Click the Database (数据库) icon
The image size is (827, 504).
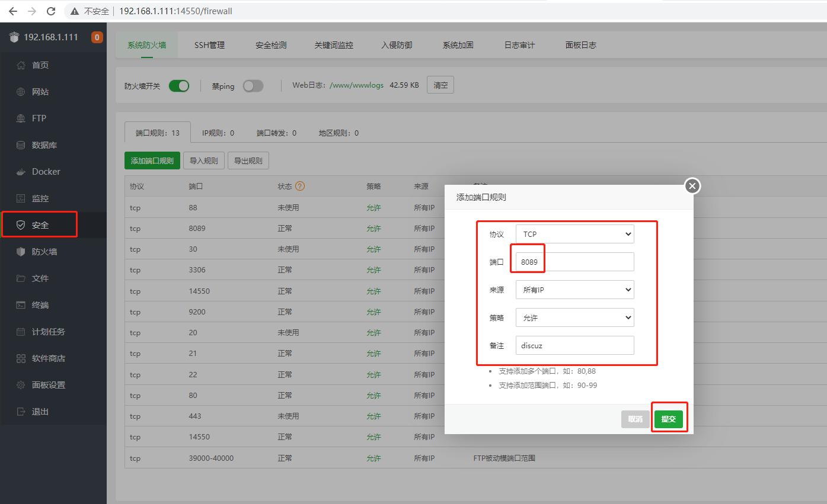click(21, 145)
